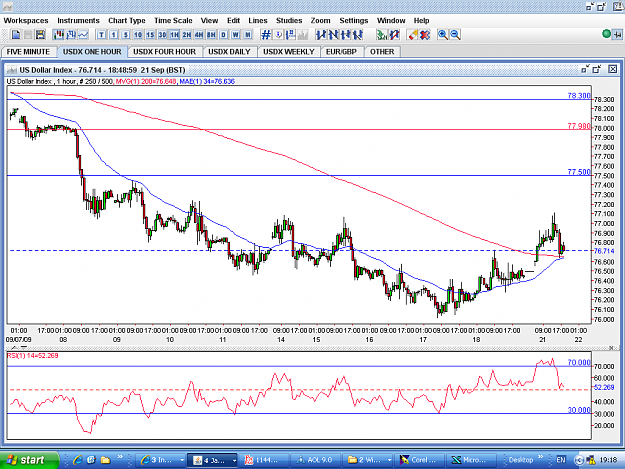The height and width of the screenshot is (469, 625).
Task: Set time scale to 30 minutes
Action: click(162, 35)
